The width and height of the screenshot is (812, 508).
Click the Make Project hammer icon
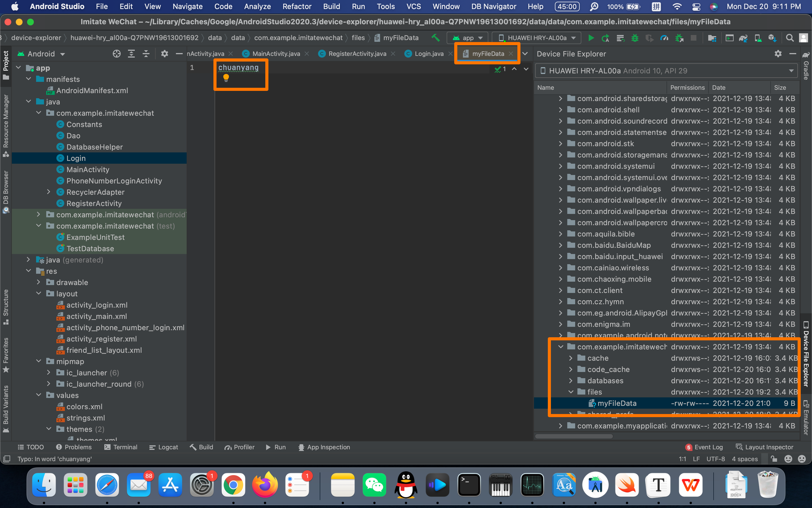pos(436,38)
